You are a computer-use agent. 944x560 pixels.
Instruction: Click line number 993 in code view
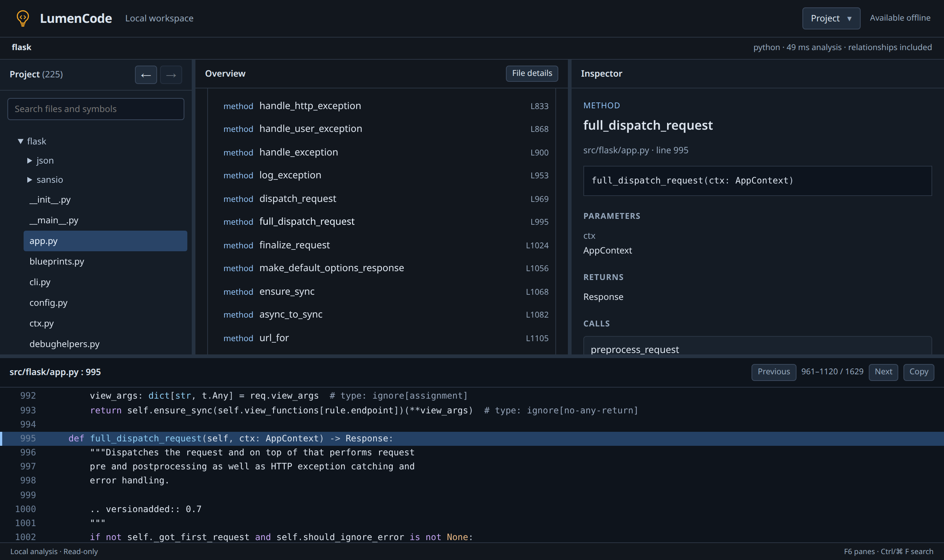click(28, 410)
